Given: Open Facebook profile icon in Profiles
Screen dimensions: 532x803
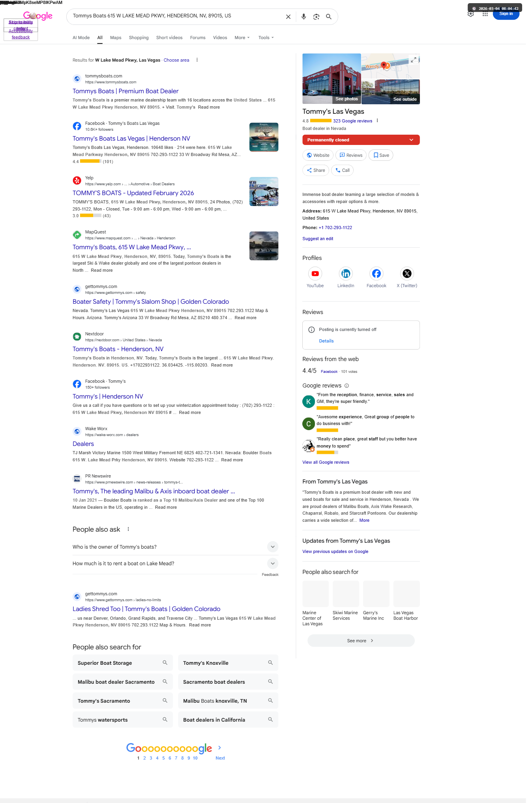Looking at the screenshot, I should [377, 273].
